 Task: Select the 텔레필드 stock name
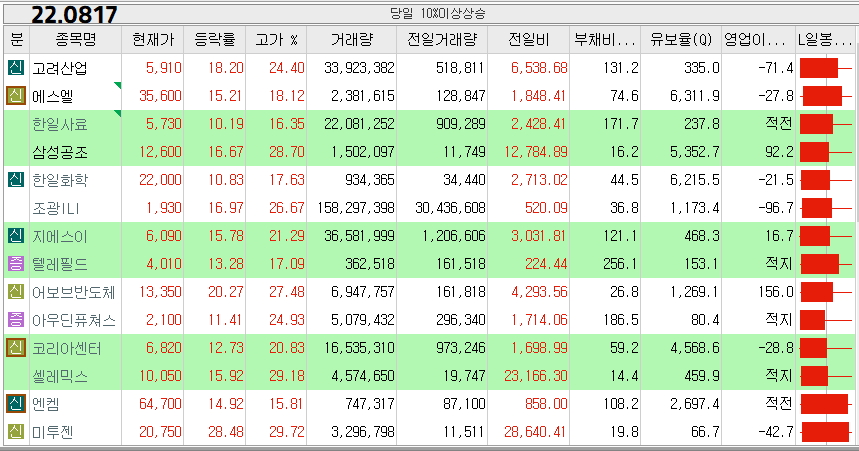(x=60, y=265)
